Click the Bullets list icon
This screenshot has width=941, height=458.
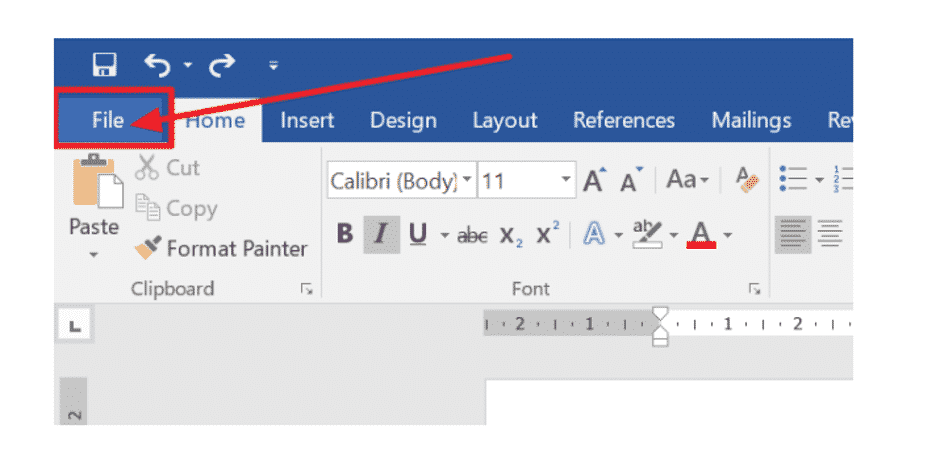[x=793, y=179]
